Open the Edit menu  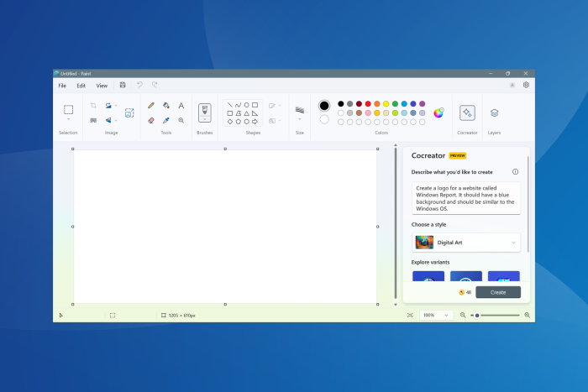[81, 86]
